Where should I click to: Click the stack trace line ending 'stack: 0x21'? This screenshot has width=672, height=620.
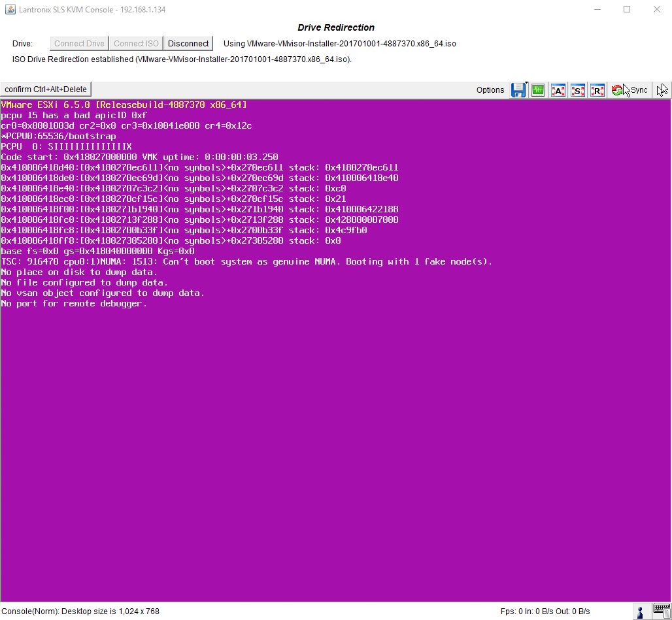173,199
